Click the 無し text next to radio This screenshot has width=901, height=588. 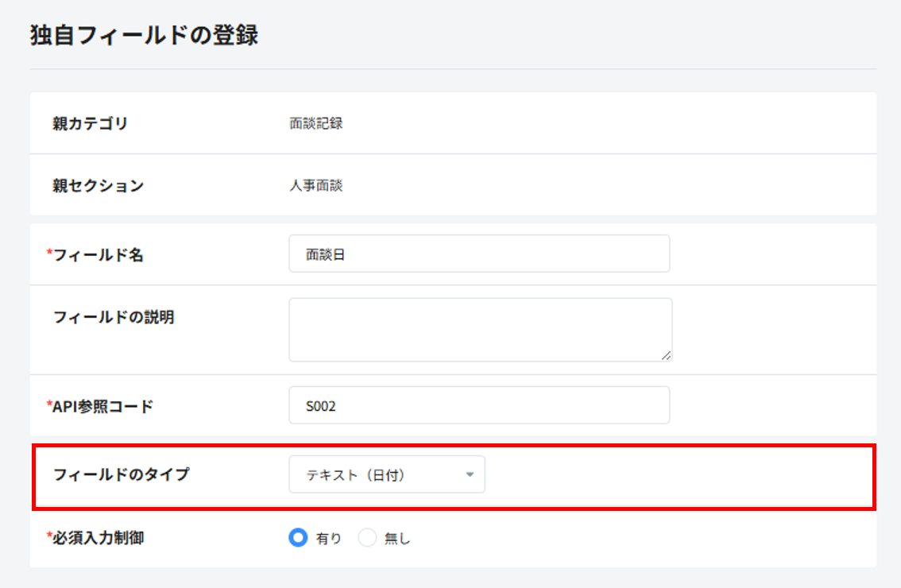click(x=397, y=539)
